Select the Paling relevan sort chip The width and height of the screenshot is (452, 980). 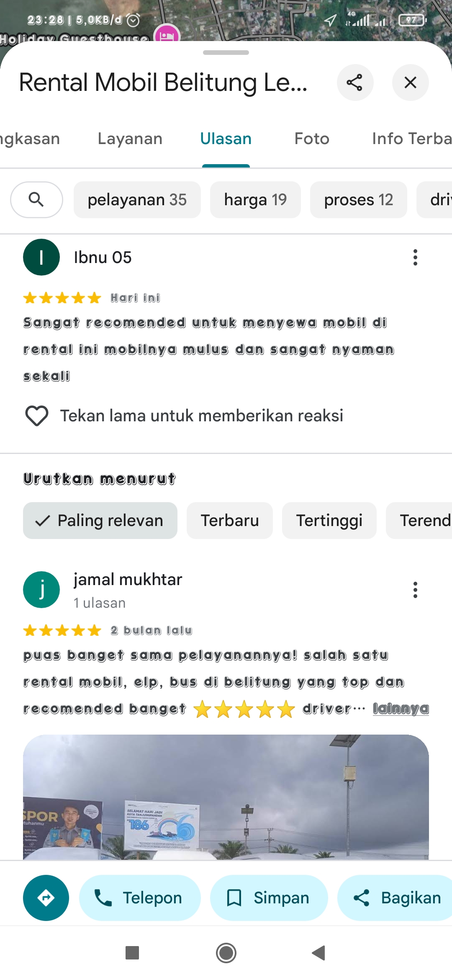tap(100, 521)
